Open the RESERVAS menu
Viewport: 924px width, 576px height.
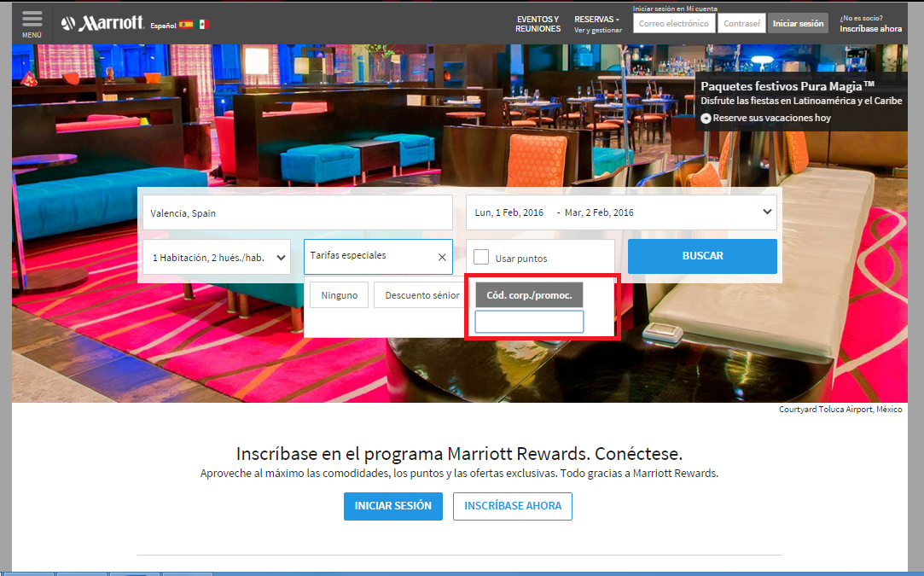[596, 20]
